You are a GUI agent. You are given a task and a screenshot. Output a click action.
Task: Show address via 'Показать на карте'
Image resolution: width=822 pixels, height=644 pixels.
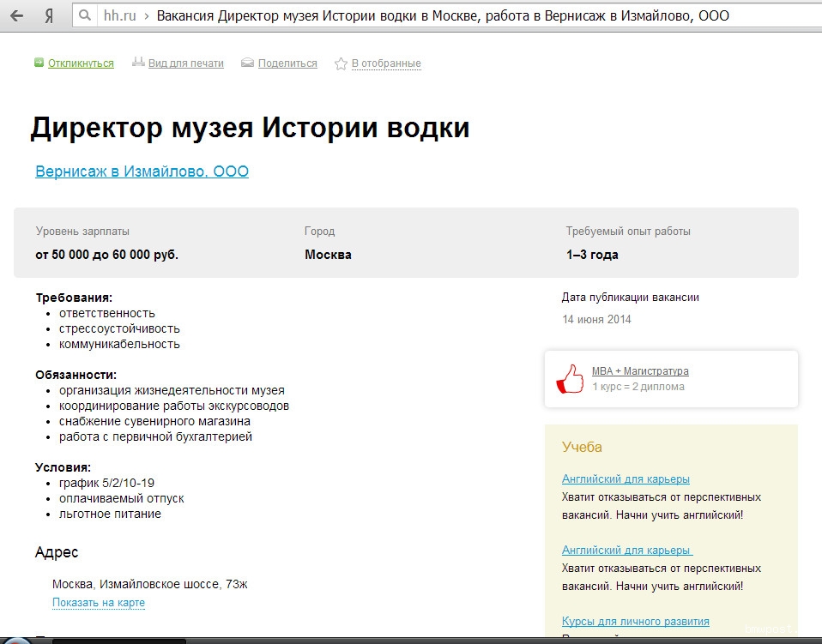pos(99,603)
